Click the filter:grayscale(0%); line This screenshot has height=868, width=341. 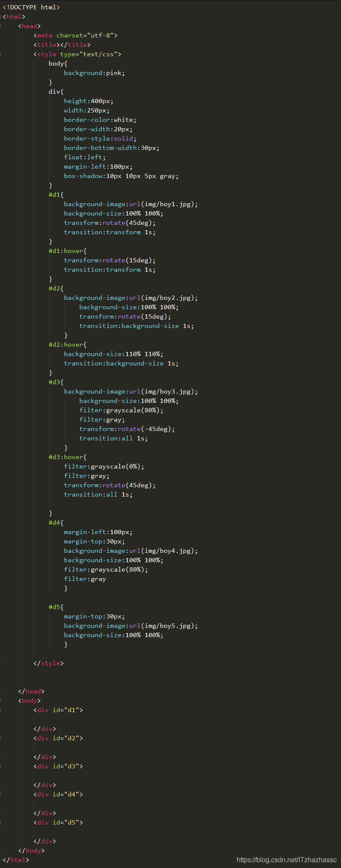pyautogui.click(x=104, y=466)
